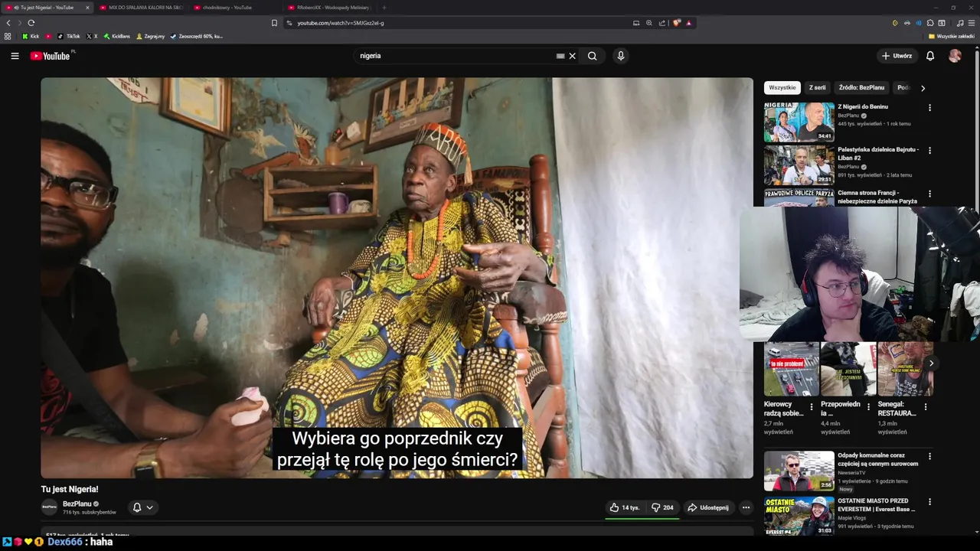Open 'Wszystkie zakładki' bookmarks folder

tap(951, 36)
